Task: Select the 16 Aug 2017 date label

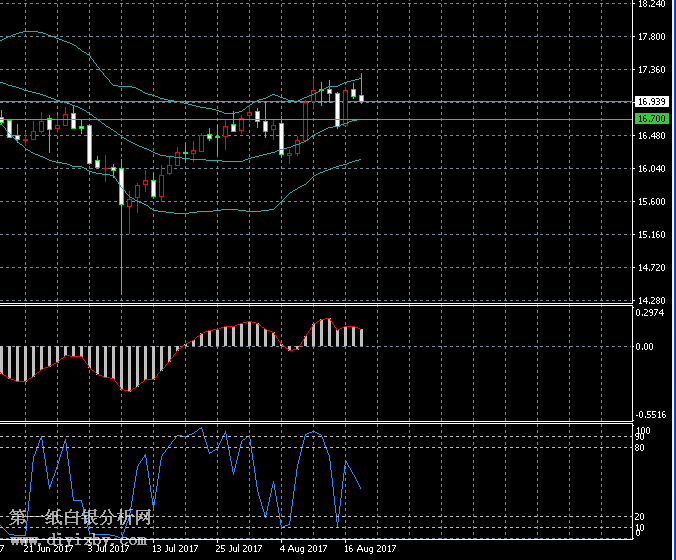Action: 370,548
